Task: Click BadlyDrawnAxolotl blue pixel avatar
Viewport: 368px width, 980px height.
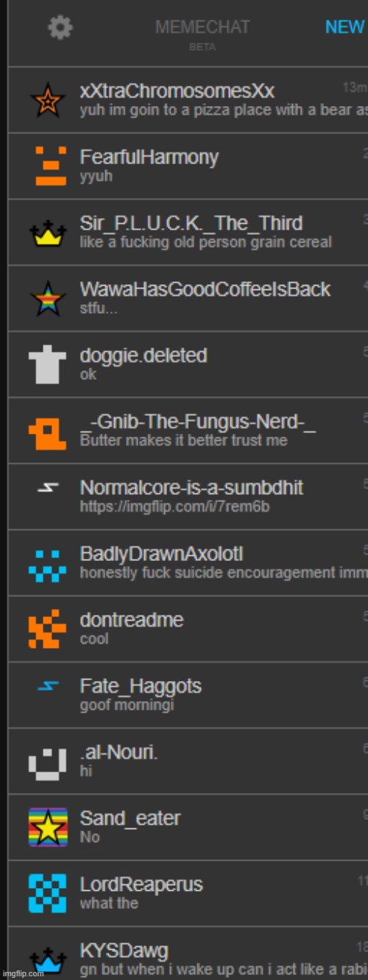Action: pos(47,563)
